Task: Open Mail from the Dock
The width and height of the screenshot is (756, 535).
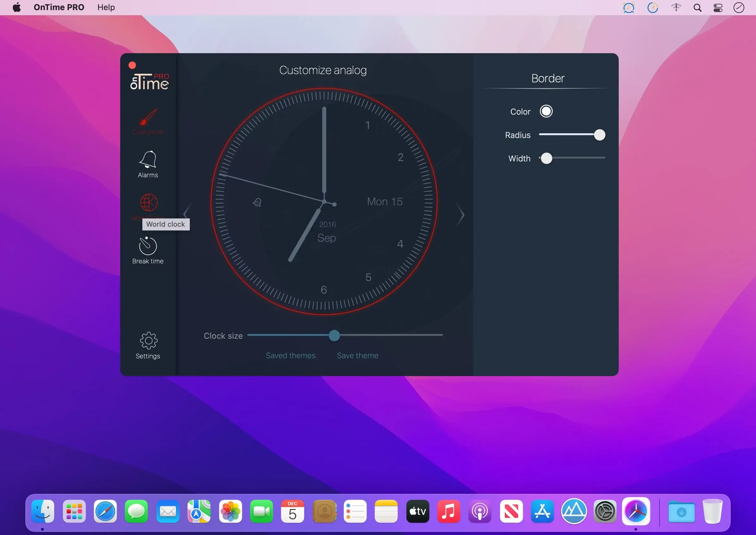Action: [x=168, y=511]
